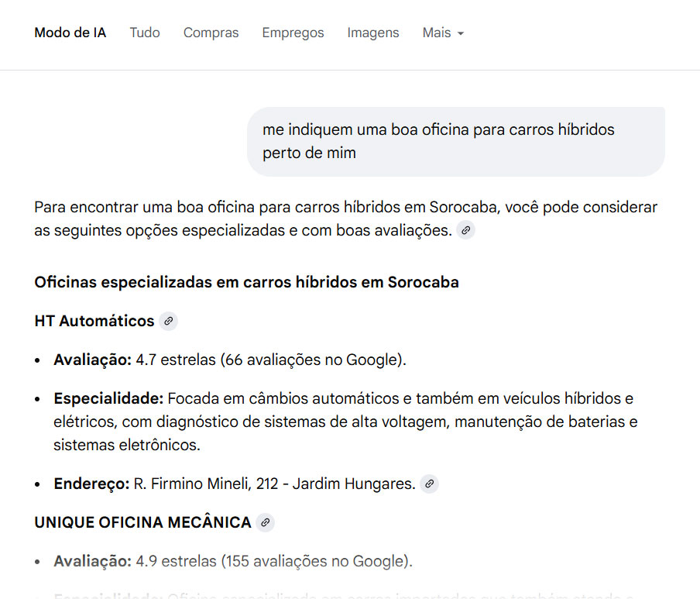
Task: Open the link icon beside HT Automáticos
Action: click(168, 321)
